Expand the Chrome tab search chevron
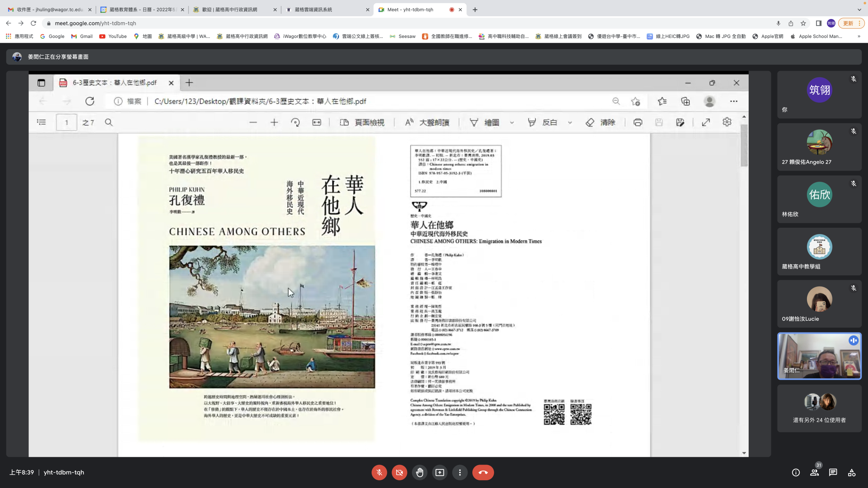 click(859, 9)
